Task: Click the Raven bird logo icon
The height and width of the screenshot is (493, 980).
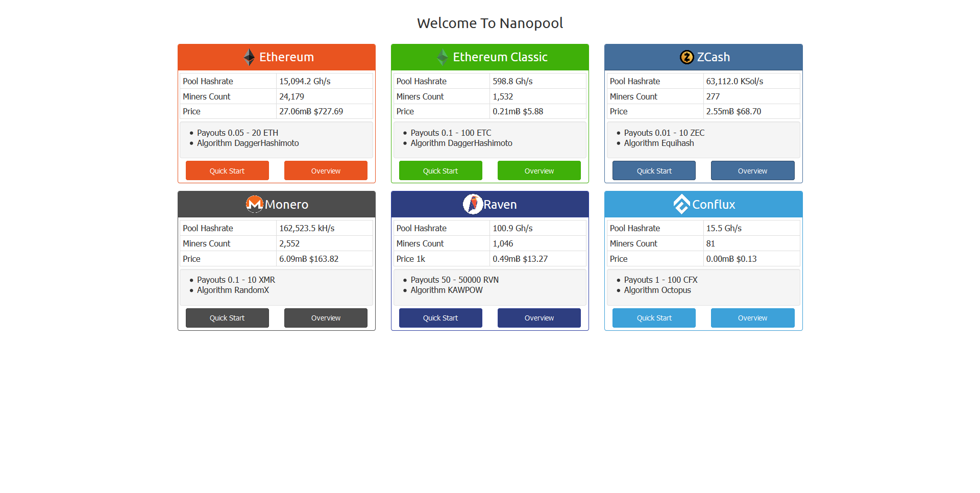Action: [x=473, y=204]
